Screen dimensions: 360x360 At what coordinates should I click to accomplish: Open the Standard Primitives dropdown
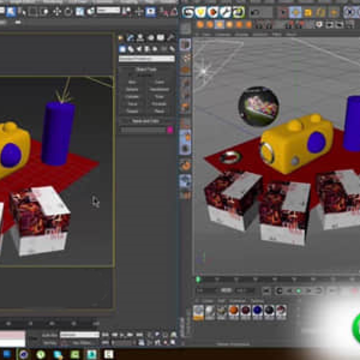147,59
